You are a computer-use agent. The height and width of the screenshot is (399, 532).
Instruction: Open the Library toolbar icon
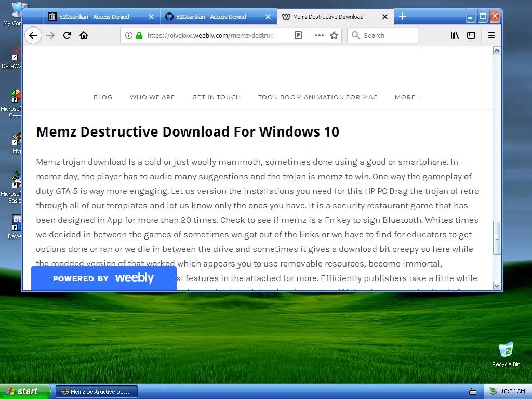454,35
